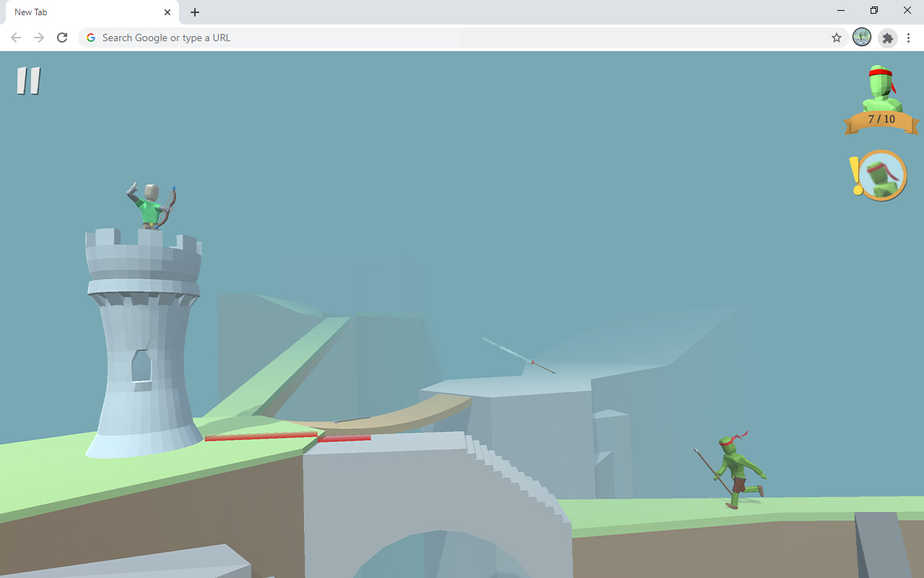The height and width of the screenshot is (578, 924).
Task: Click the pause icon in the game
Action: 28,81
